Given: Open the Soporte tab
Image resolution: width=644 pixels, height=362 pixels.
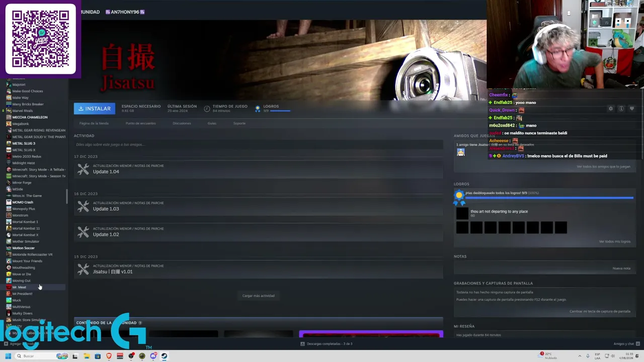Looking at the screenshot, I should click(x=239, y=123).
